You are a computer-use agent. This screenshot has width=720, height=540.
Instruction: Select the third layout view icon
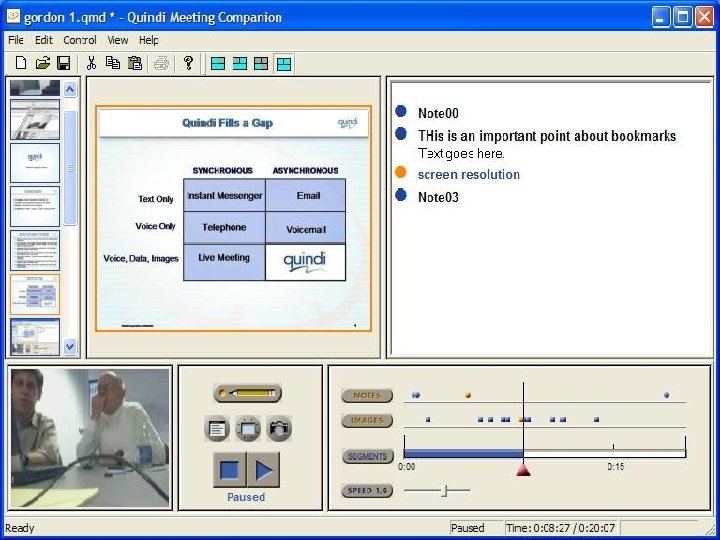[x=261, y=63]
